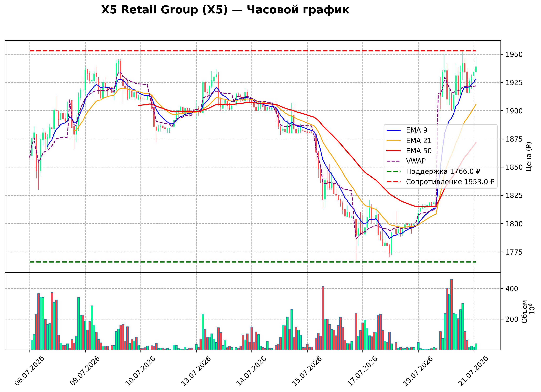Click the "Цена (₽)" price axis label
541x392 pixels.
pos(529,156)
